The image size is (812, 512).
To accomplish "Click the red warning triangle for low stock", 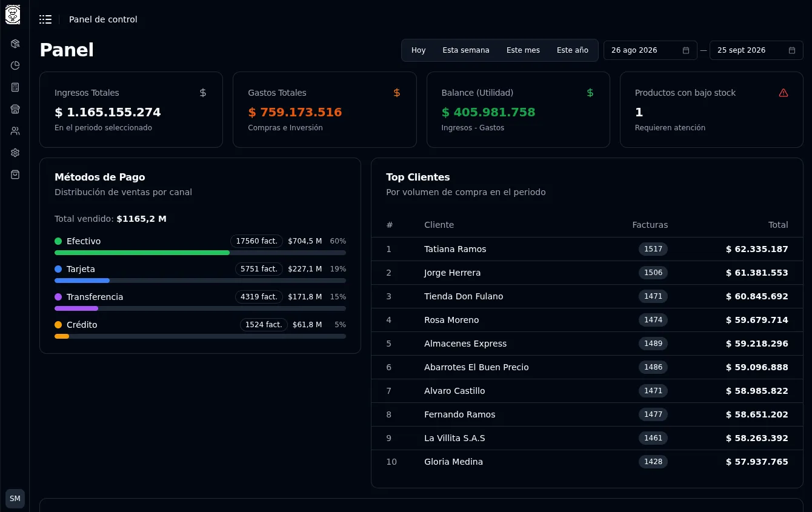I will (784, 93).
